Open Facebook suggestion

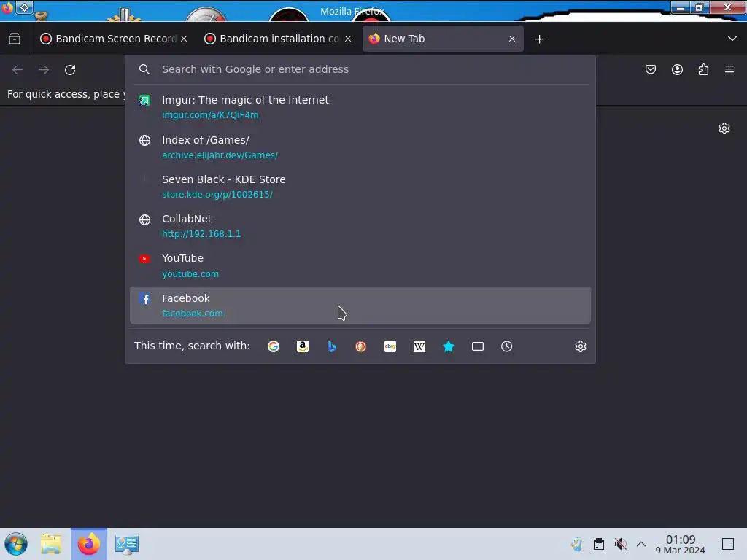[x=360, y=306]
